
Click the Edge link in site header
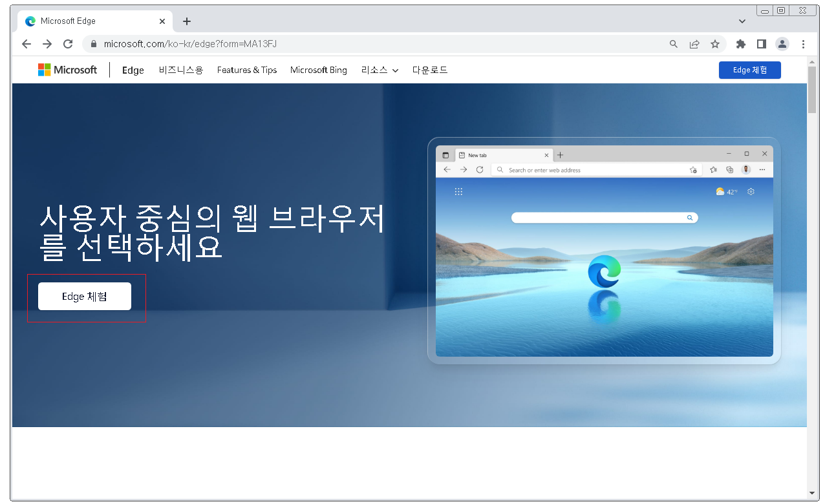pos(133,70)
